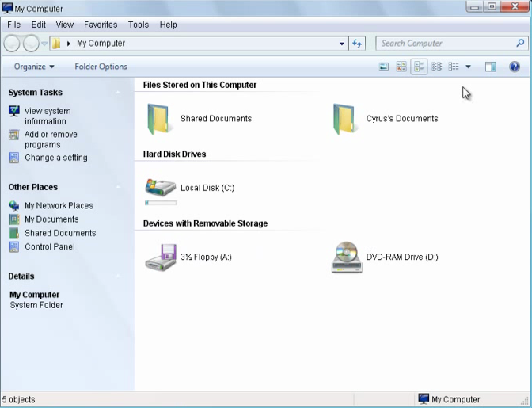The height and width of the screenshot is (408, 532).
Task: Click Shared Documents icon in Other Places
Action: click(14, 233)
